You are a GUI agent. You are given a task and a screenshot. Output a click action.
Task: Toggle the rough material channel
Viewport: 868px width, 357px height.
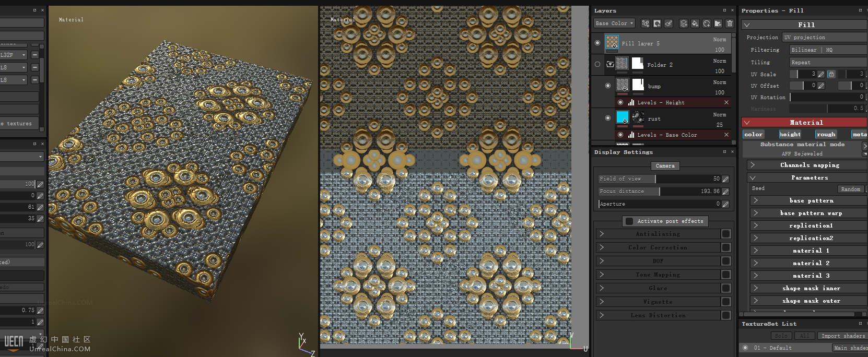[x=826, y=134]
